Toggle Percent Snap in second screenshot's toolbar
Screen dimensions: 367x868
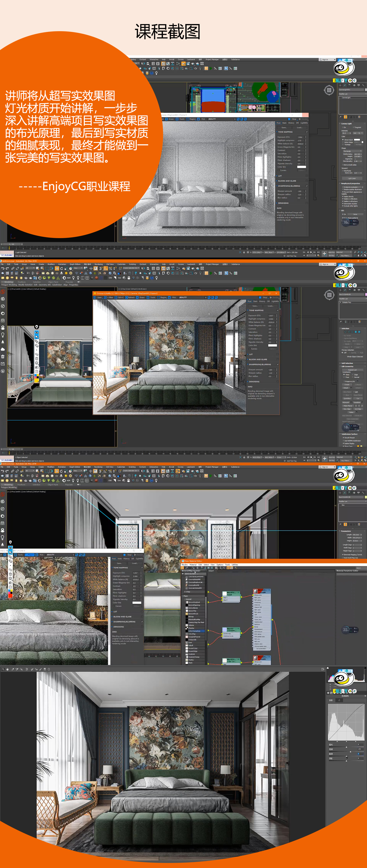click(110, 269)
